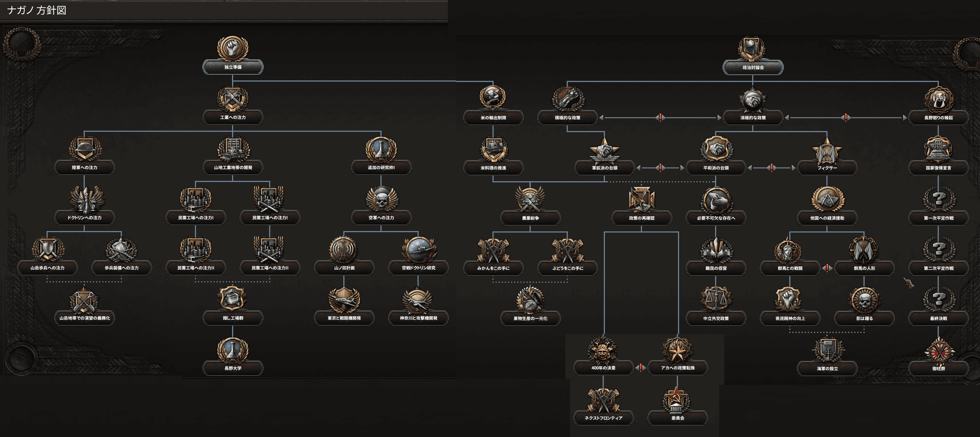The image size is (980, 437).
Task: Click the ぶどうをこの手に focus label
Action: tap(567, 268)
